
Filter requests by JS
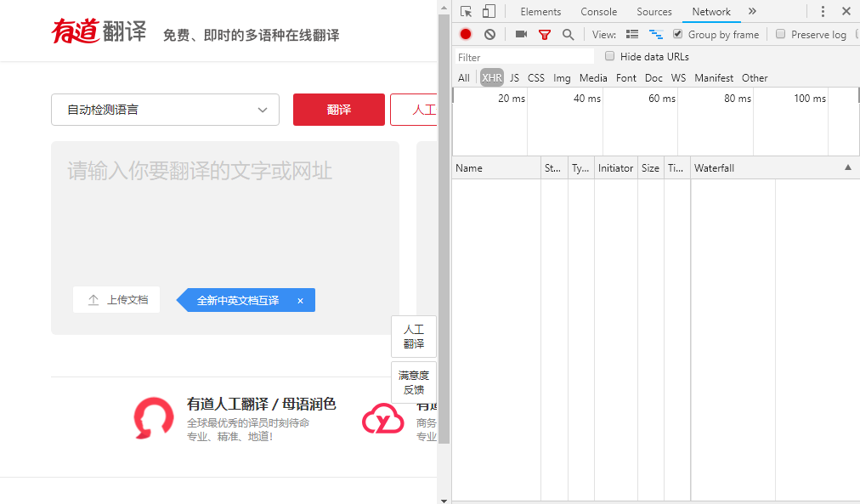click(514, 78)
